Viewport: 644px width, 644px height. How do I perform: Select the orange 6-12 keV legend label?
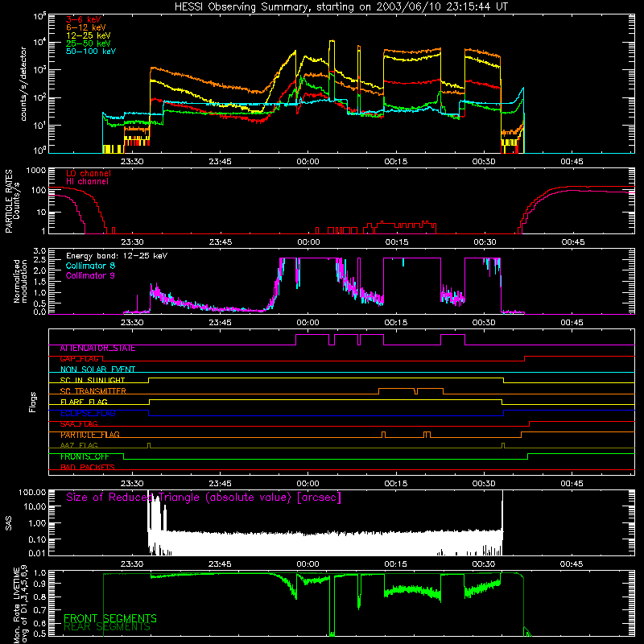(x=85, y=27)
